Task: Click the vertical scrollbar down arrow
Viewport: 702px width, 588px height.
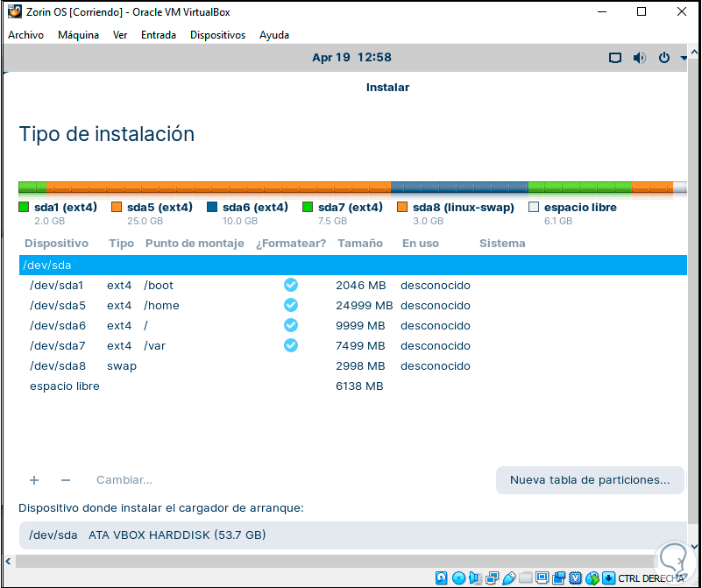Action: click(694, 547)
